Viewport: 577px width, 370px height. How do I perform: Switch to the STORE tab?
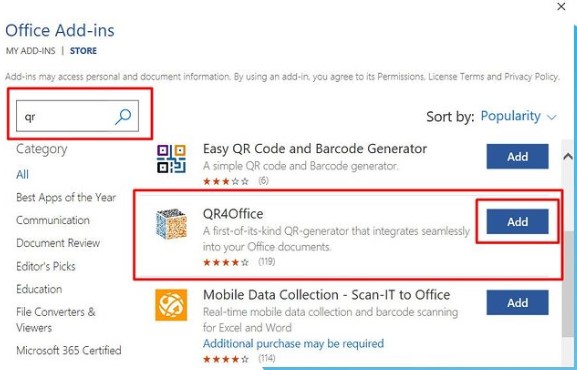click(x=83, y=51)
